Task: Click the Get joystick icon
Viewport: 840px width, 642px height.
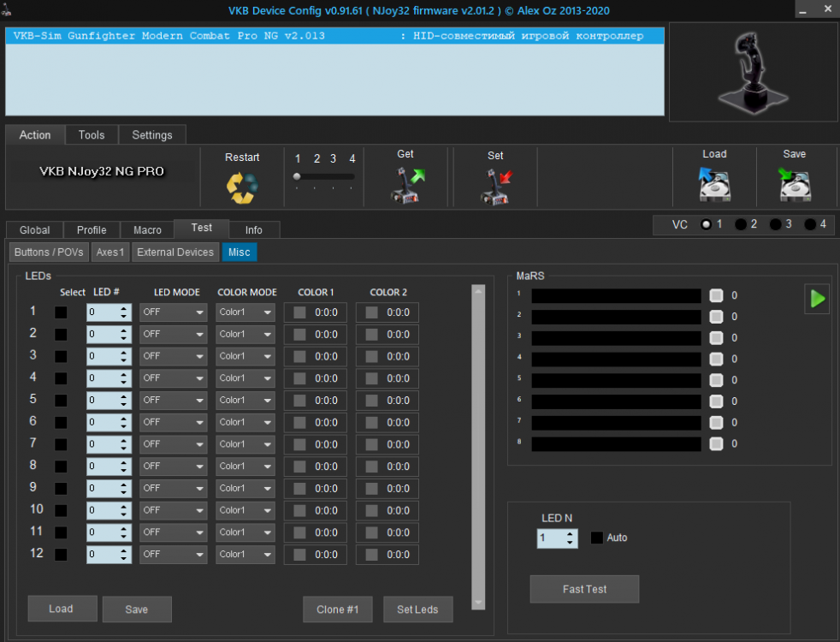Action: tap(406, 185)
